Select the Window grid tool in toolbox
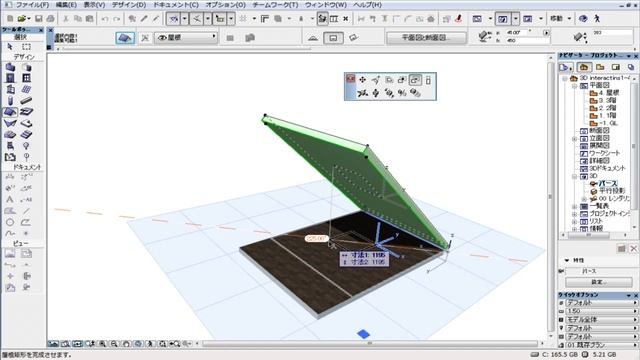The height and width of the screenshot is (360, 640). tap(27, 78)
